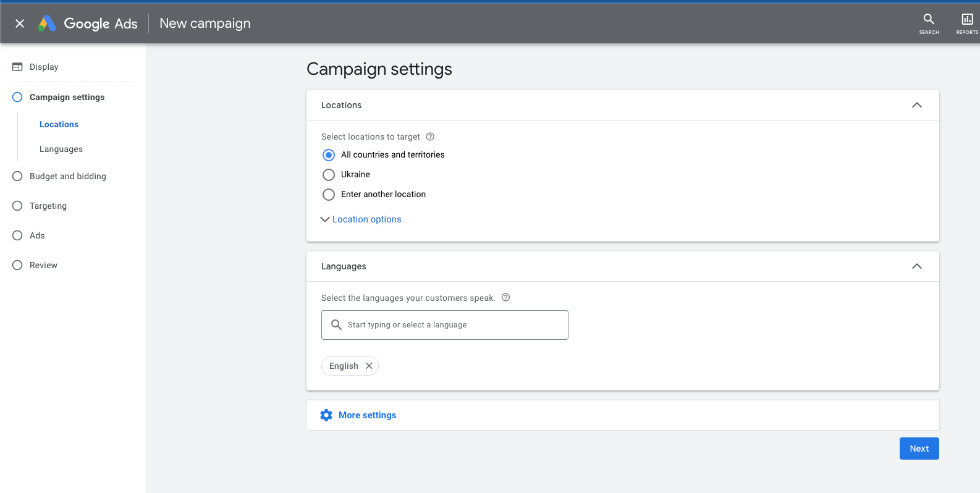Screen dimensions: 980x493
Task: Select the Ukraine location radio button
Action: point(329,175)
